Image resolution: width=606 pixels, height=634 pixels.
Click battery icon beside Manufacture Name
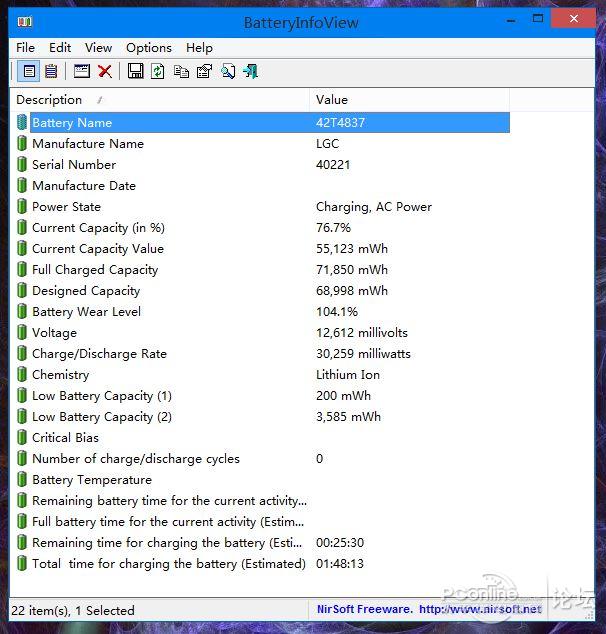22,144
